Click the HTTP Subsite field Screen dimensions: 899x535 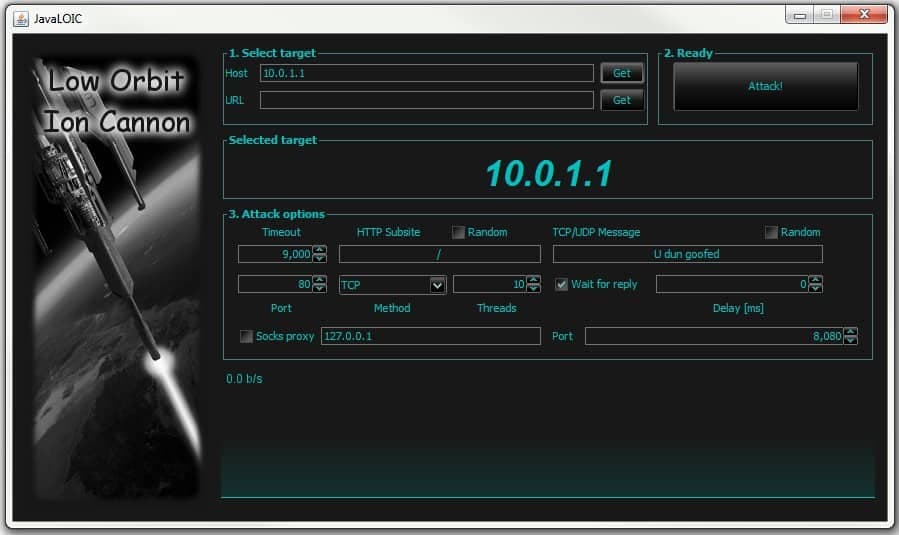pos(440,254)
